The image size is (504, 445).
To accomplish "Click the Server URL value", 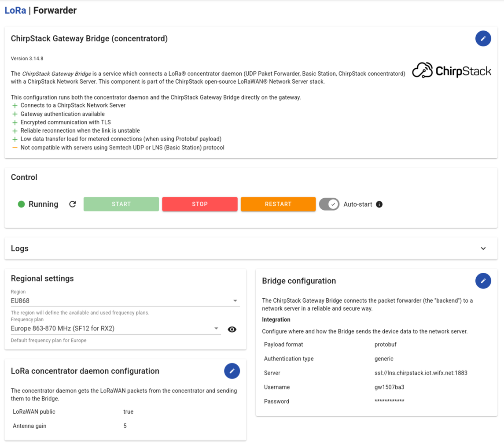I will pos(421,373).
